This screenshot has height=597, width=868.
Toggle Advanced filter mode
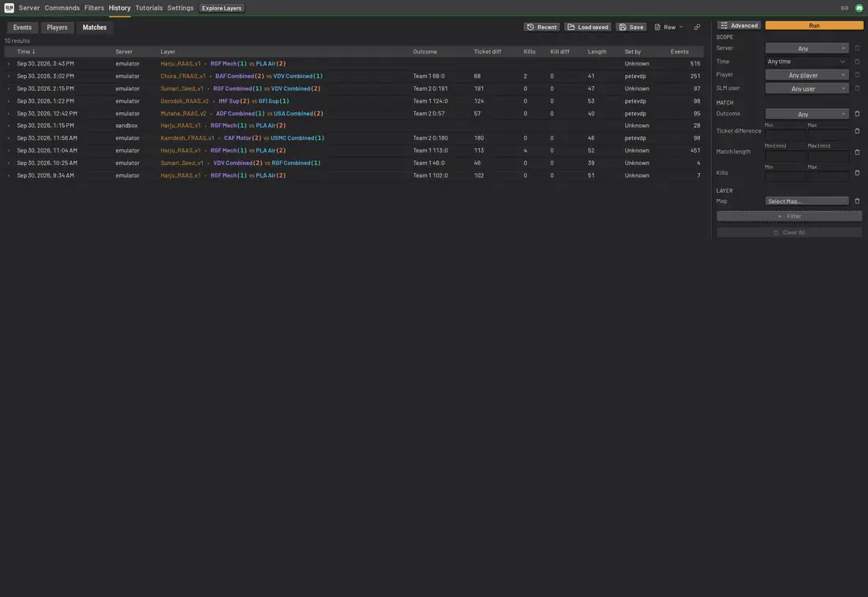pyautogui.click(x=739, y=25)
